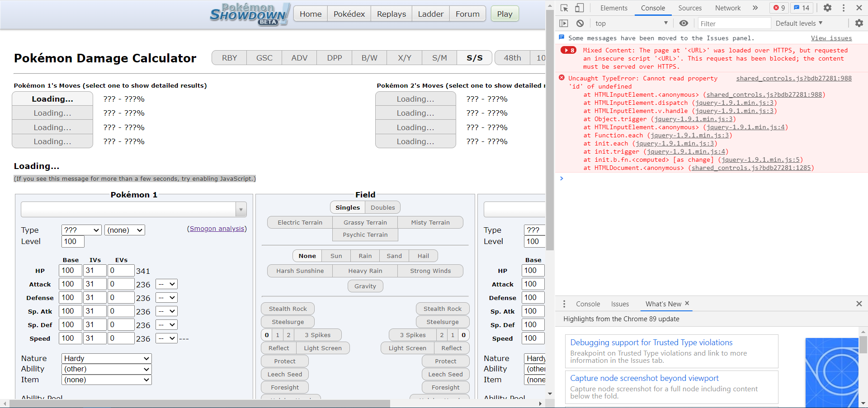
Task: Open Debugging support for Trusted Type link
Action: [x=651, y=342]
